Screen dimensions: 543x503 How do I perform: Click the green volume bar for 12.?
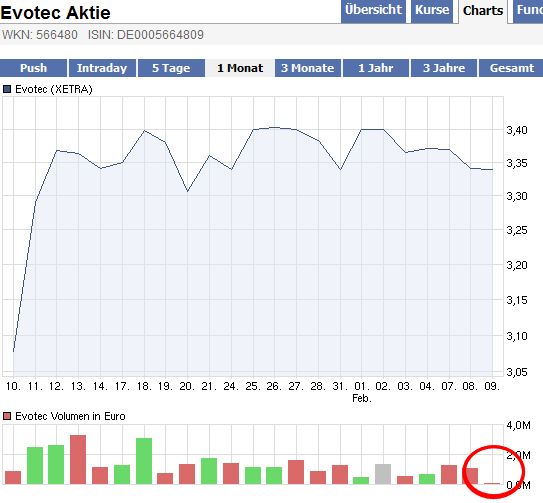(x=56, y=465)
